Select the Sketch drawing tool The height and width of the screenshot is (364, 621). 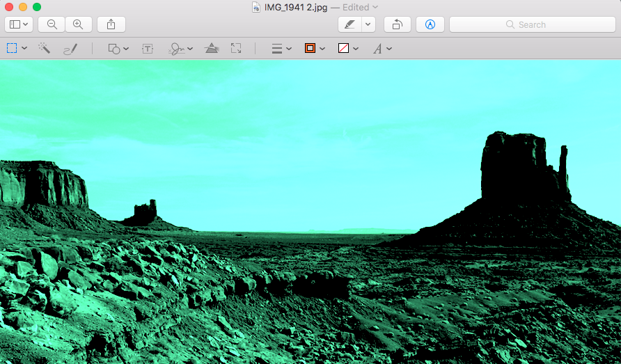[x=70, y=49]
